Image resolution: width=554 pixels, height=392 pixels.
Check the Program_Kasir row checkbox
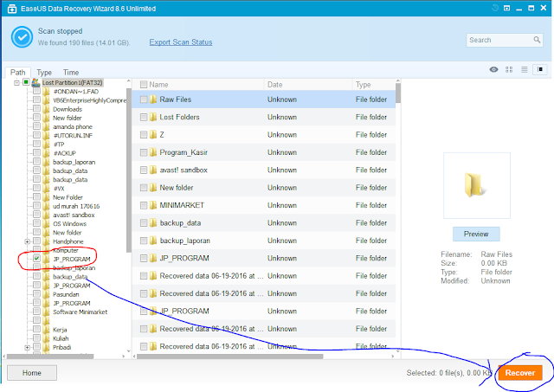pos(144,152)
